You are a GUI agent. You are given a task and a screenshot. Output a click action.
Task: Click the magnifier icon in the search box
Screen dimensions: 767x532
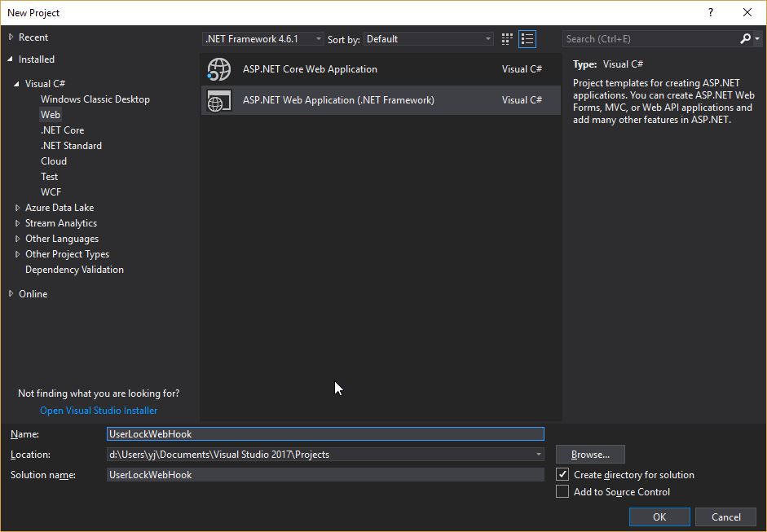pos(744,38)
